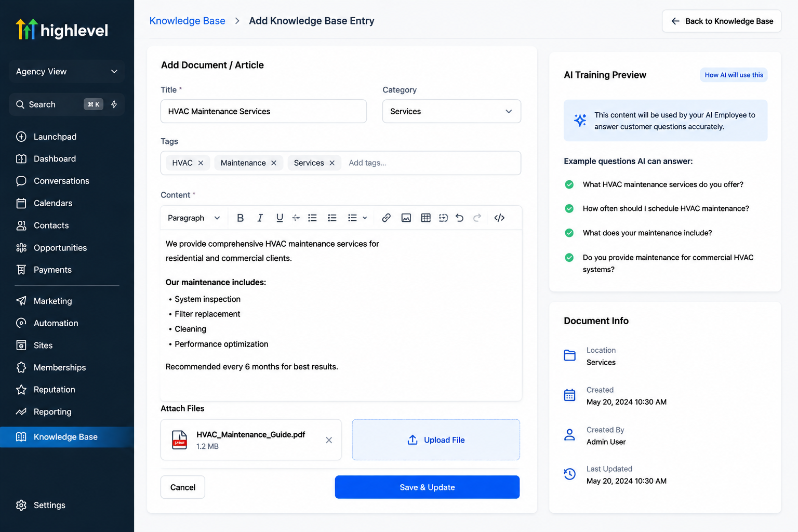
Task: Apply italic formatting in content editor
Action: [260, 218]
